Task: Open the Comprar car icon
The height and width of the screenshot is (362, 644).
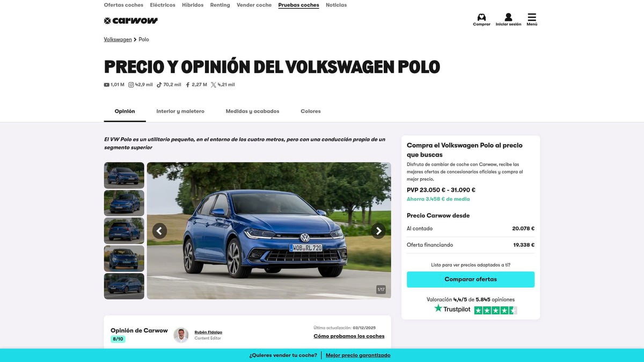Action: tap(481, 17)
